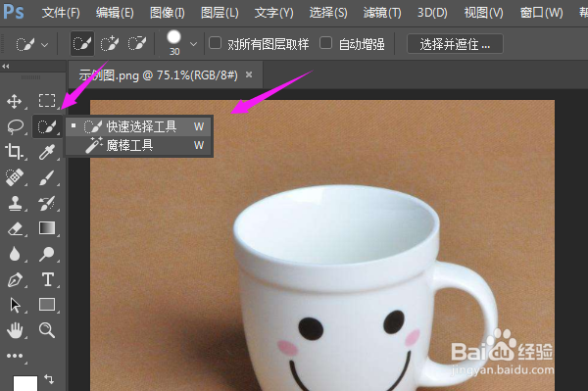Select the Dodge tool
Image resolution: width=588 pixels, height=391 pixels.
(47, 254)
